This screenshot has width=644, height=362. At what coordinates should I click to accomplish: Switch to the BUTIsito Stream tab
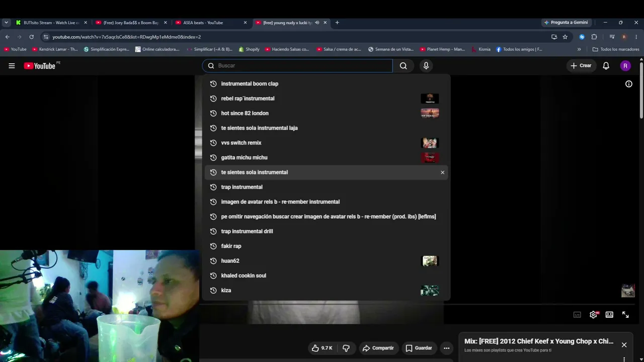(51, 23)
